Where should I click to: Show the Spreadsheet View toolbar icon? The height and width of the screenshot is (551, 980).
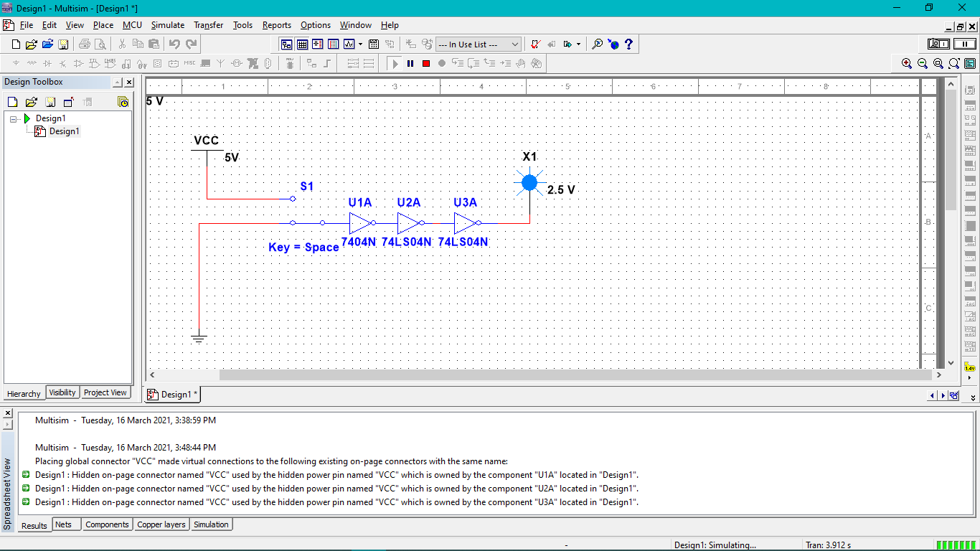click(x=302, y=44)
